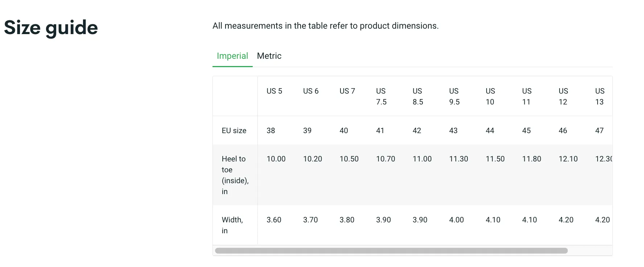Select the US 11 column header

[x=527, y=96]
